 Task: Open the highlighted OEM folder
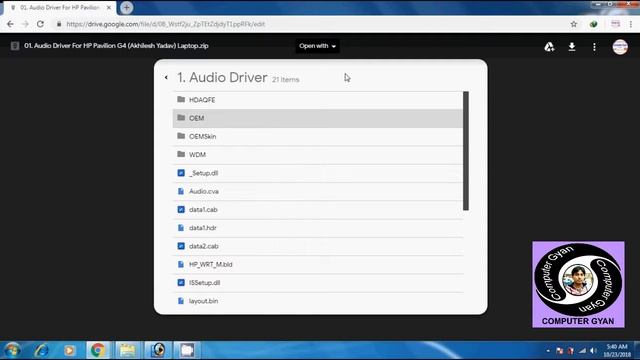pos(318,118)
